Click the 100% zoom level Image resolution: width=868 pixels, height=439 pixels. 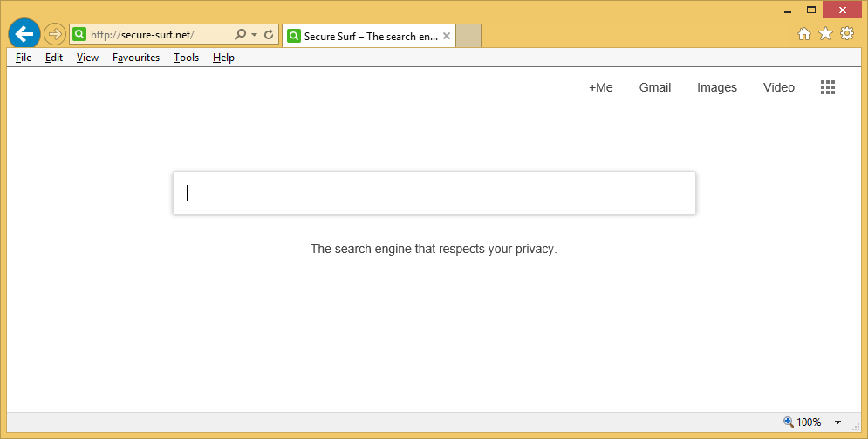pyautogui.click(x=809, y=422)
